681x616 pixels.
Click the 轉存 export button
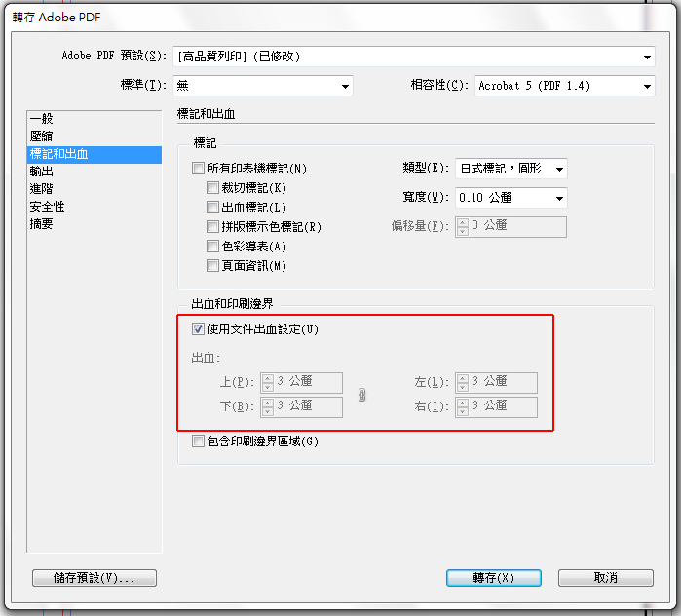click(x=494, y=578)
